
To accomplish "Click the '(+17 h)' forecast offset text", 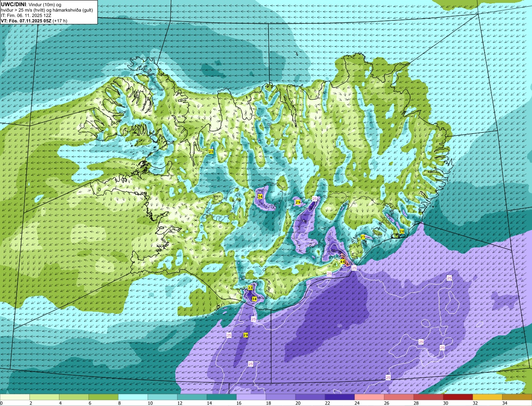I will pos(60,21).
